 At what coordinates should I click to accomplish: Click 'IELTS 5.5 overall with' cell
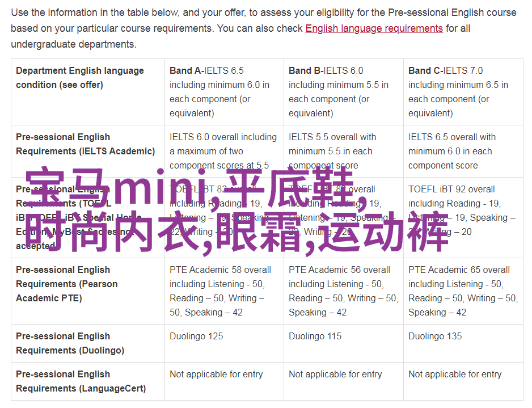343,151
